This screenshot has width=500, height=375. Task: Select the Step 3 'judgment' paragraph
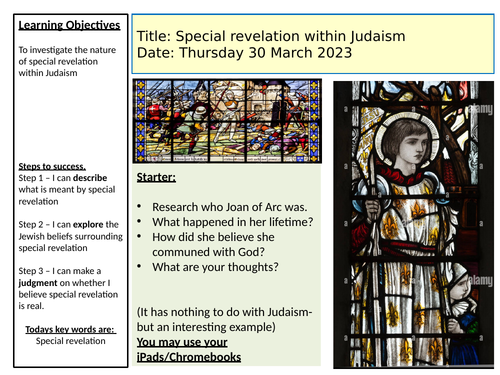(68, 288)
